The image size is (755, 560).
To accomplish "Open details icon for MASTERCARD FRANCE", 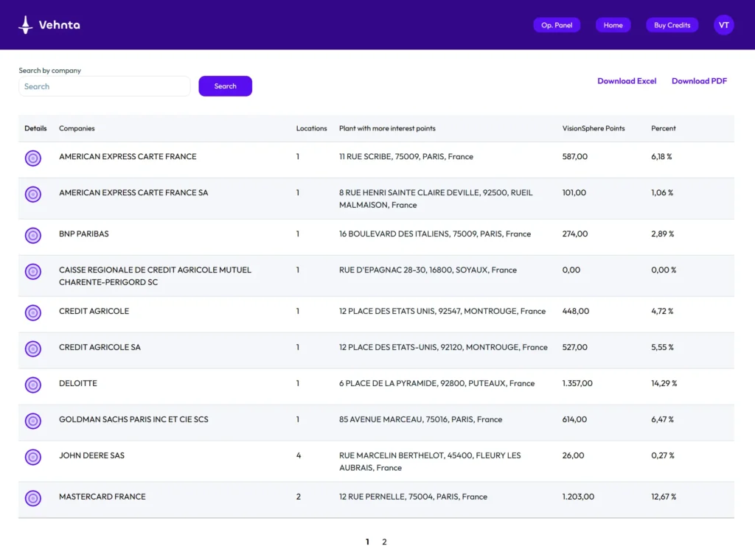I will pyautogui.click(x=33, y=498).
